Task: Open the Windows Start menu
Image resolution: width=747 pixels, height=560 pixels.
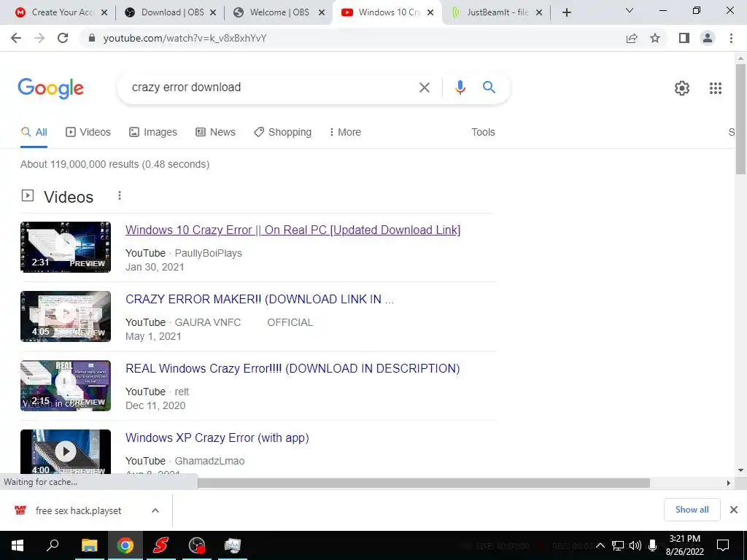Action: [x=18, y=545]
